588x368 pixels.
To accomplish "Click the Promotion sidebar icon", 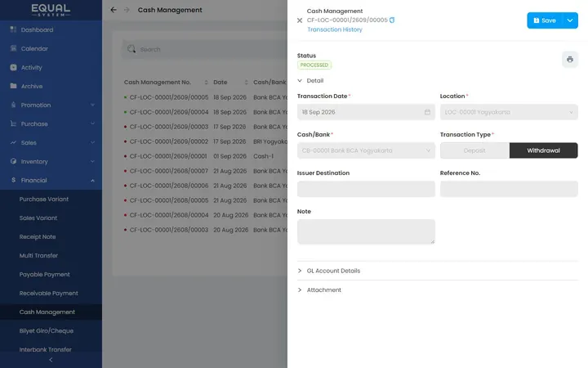I will [14, 105].
